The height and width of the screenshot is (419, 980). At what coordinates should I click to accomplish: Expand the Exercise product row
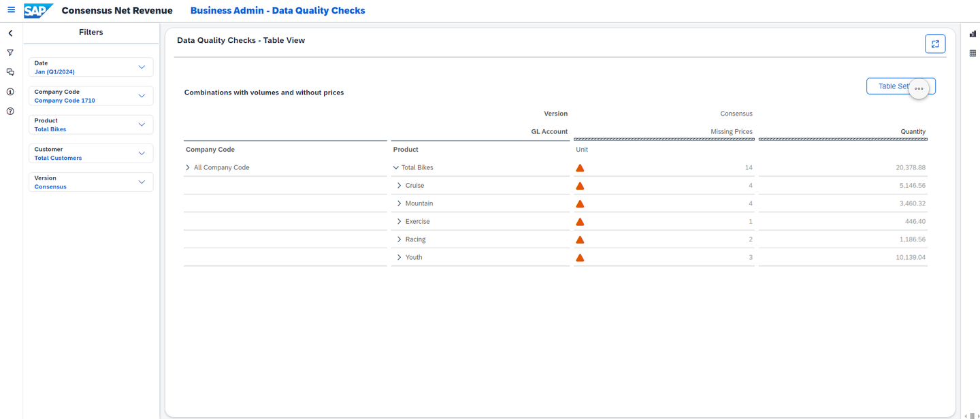pos(399,222)
